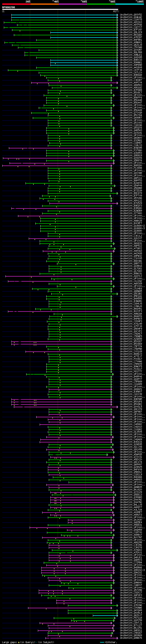Select the UniRef100_A7R397 label

tap(131, 37)
